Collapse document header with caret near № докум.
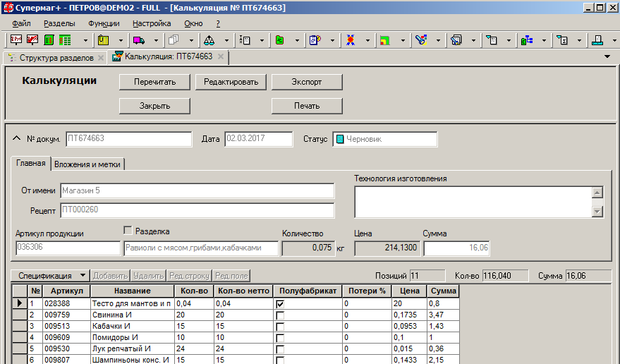 point(17,138)
